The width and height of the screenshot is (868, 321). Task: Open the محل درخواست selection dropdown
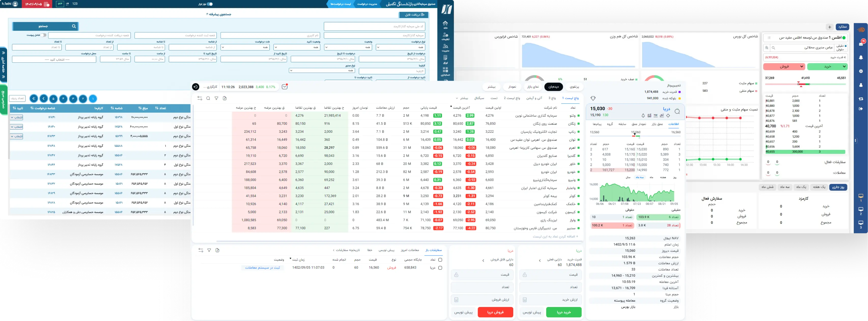coord(54,59)
